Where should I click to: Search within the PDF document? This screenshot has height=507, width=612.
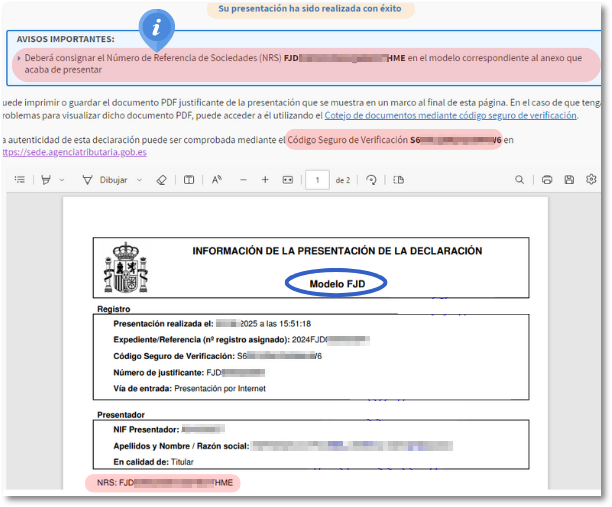(519, 180)
